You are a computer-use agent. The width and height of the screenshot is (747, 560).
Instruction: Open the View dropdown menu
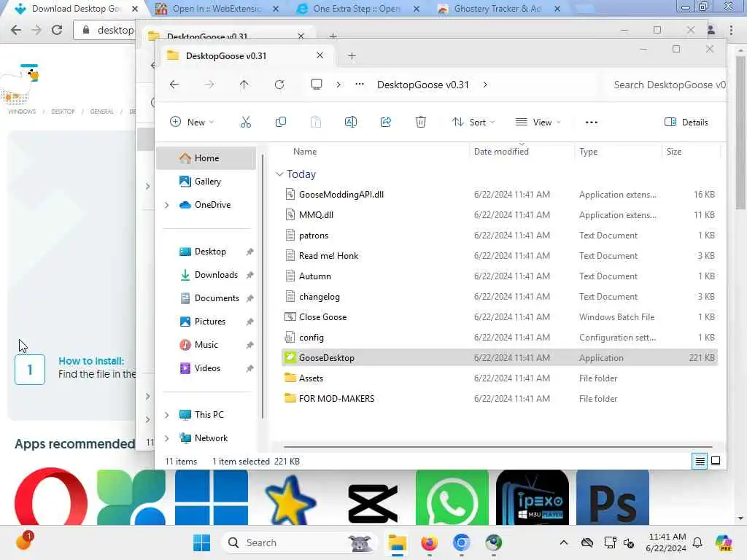pyautogui.click(x=538, y=122)
